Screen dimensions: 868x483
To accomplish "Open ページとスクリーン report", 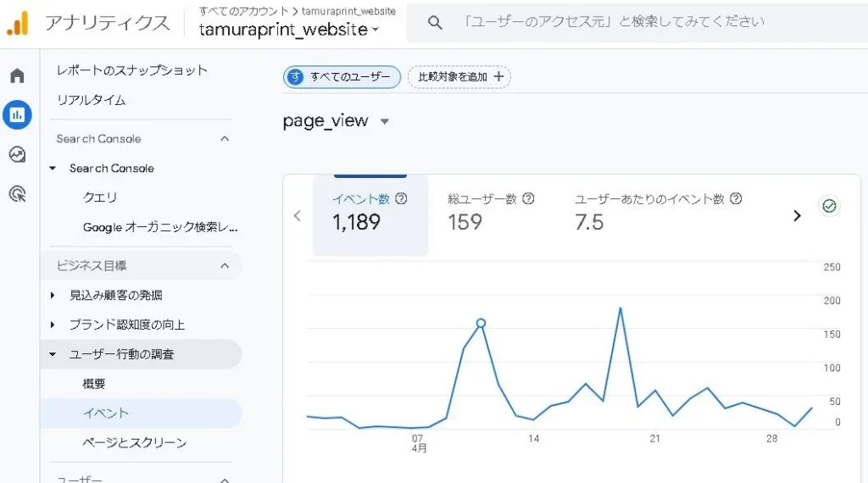I will click(134, 443).
